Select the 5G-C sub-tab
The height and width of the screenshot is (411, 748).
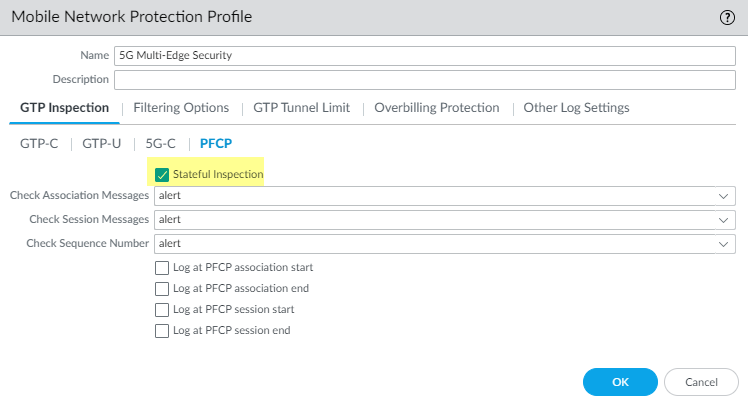coord(161,144)
